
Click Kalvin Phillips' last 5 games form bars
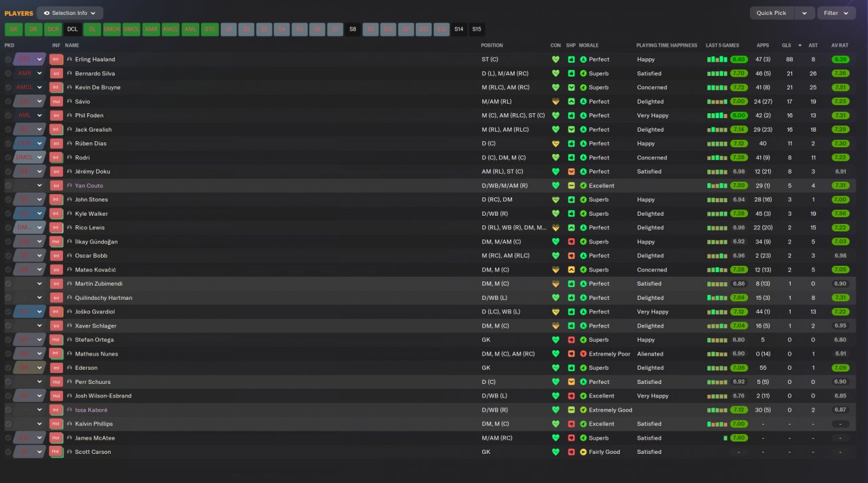point(717,424)
